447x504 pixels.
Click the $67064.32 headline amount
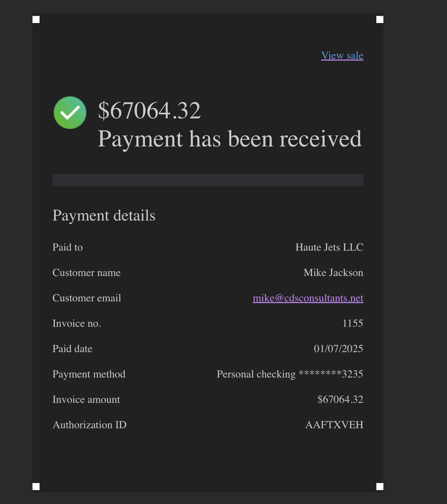coord(149,111)
